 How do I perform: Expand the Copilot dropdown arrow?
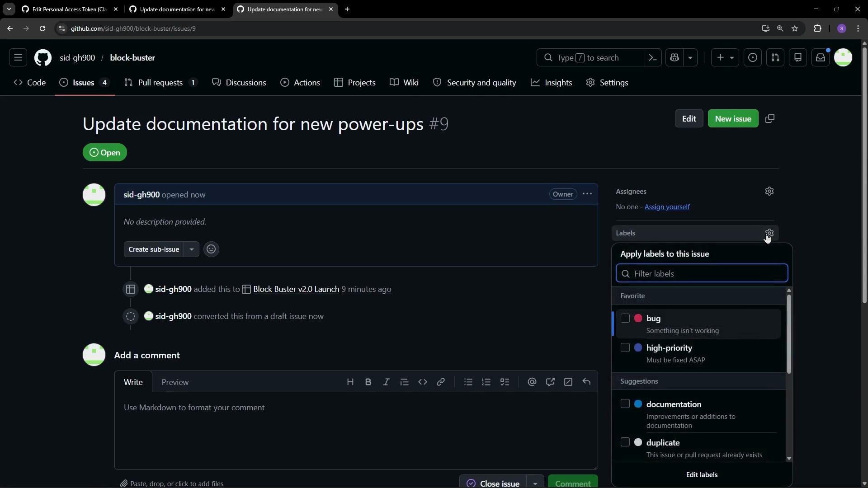(690, 58)
